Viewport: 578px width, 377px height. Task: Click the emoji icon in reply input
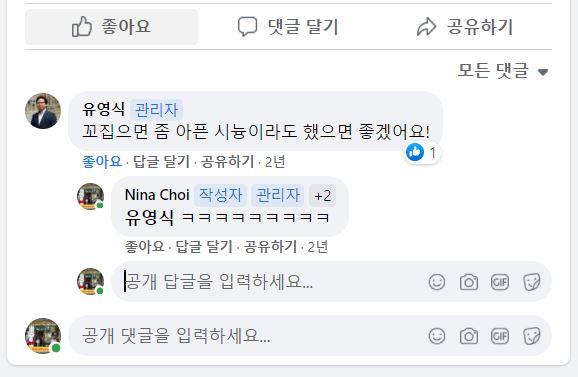click(437, 282)
